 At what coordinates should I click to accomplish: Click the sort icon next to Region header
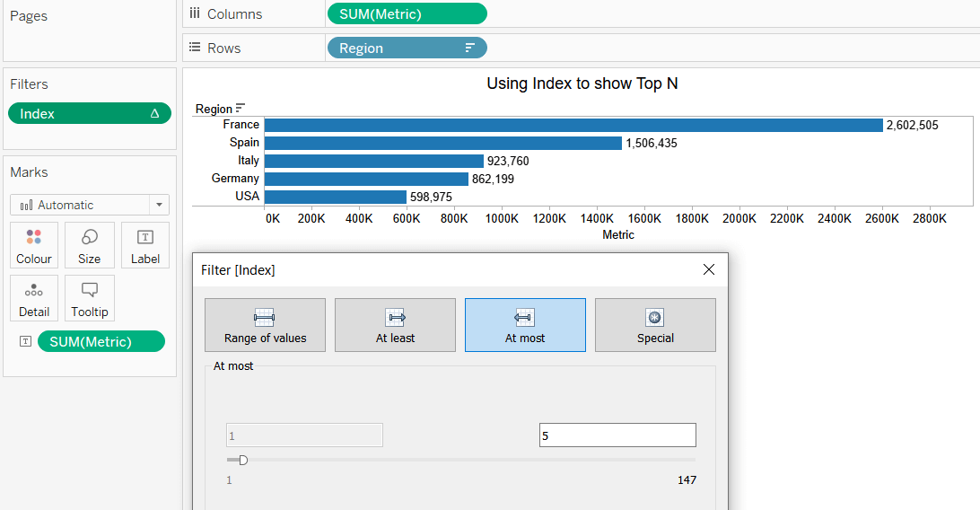pyautogui.click(x=240, y=108)
